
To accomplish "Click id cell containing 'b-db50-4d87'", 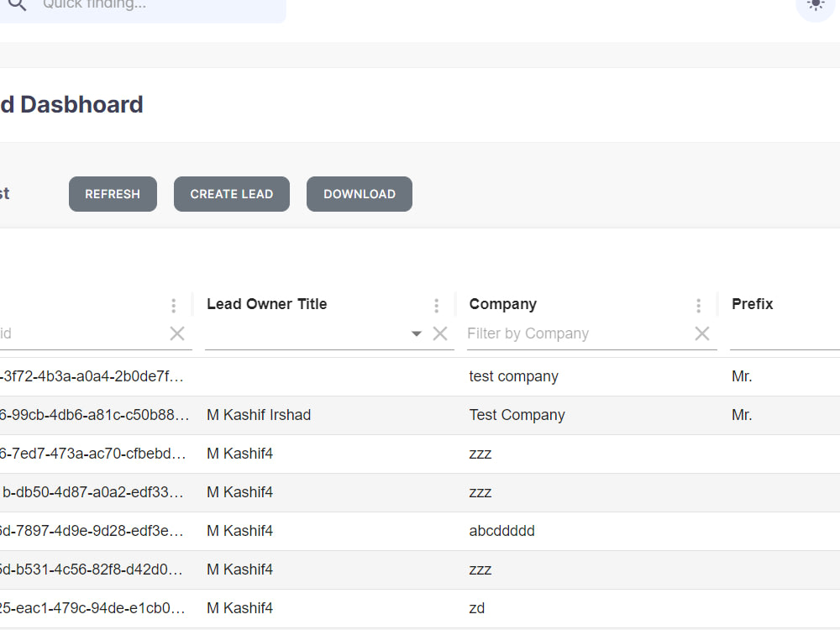I will point(93,492).
